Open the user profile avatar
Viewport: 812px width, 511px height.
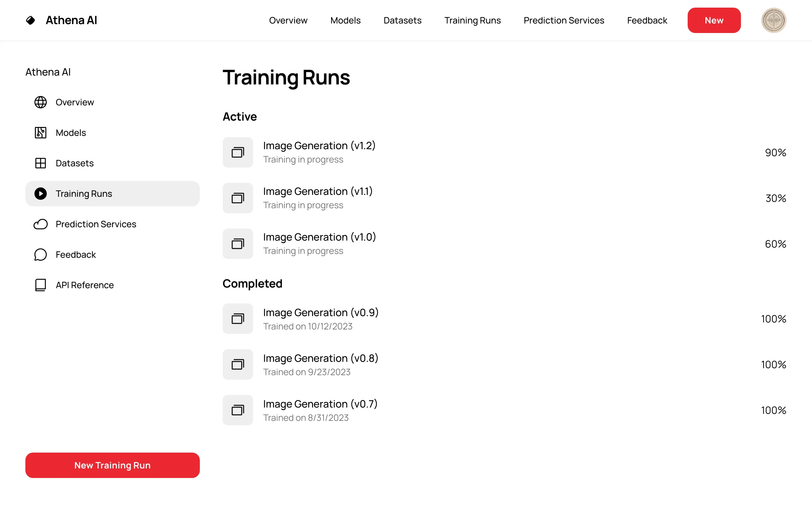tap(774, 20)
